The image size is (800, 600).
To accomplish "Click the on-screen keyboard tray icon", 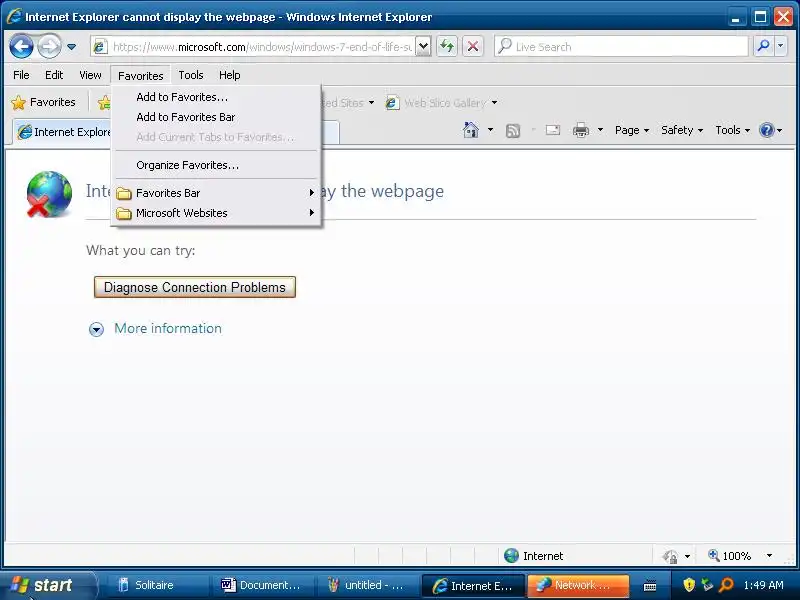I will click(649, 586).
